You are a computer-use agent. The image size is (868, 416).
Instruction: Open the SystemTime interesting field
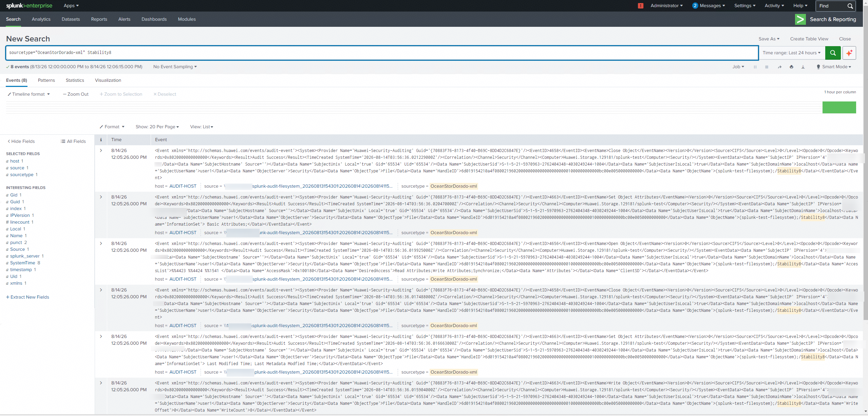(x=23, y=263)
